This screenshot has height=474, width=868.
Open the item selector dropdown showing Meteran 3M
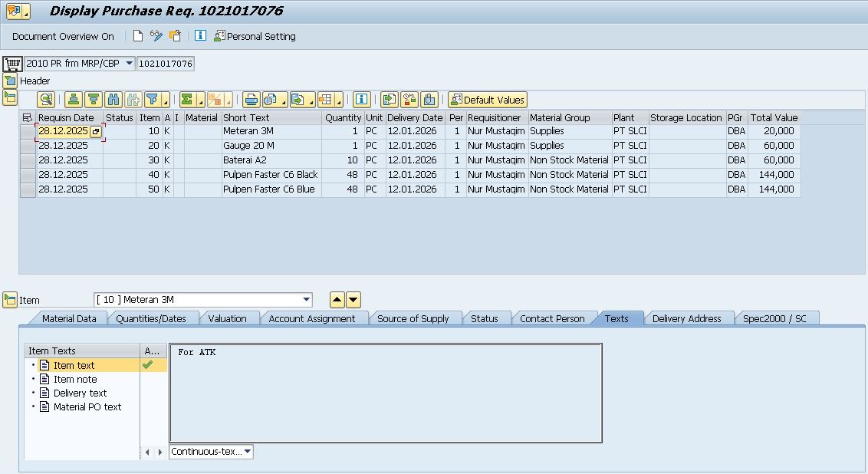(x=307, y=300)
